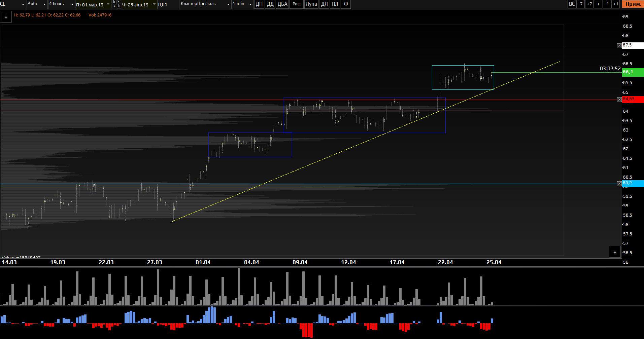The height and width of the screenshot is (339, 644).
Task: Shift range forward with +7 button
Action: 589,4
